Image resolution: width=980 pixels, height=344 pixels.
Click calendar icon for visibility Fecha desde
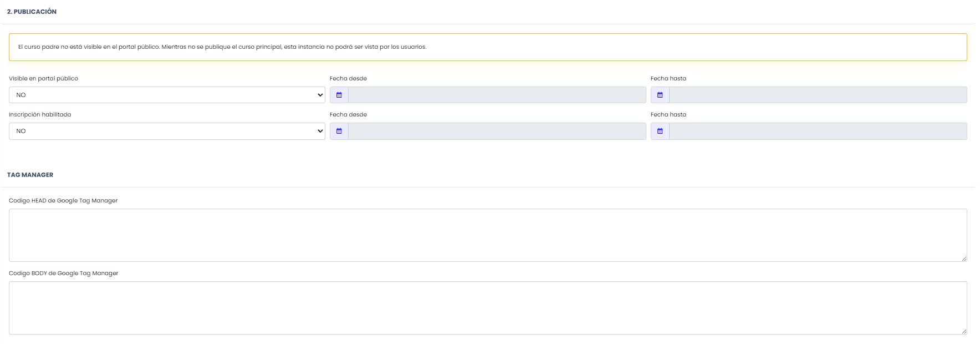pos(339,95)
